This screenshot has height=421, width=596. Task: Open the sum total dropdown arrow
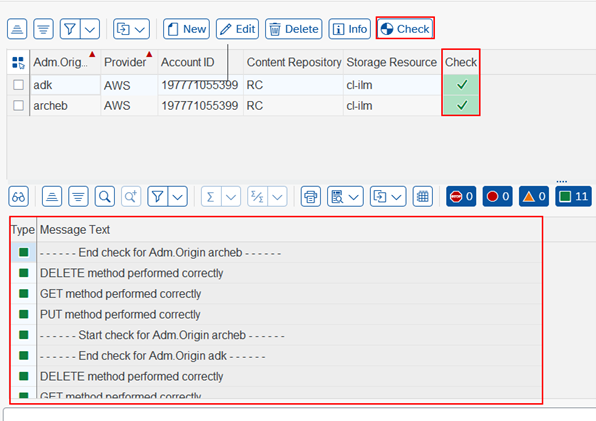coord(231,196)
